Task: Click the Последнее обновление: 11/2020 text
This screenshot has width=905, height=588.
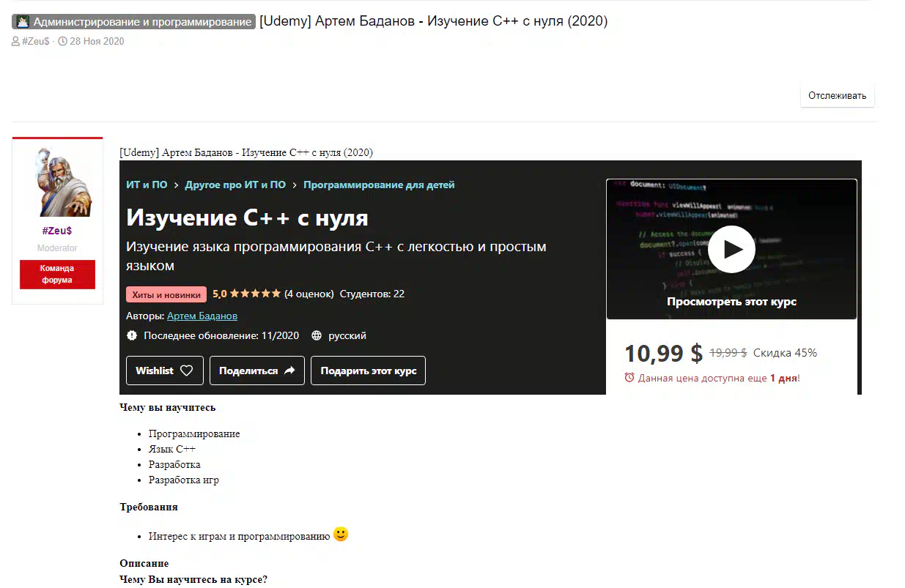Action: (221, 336)
